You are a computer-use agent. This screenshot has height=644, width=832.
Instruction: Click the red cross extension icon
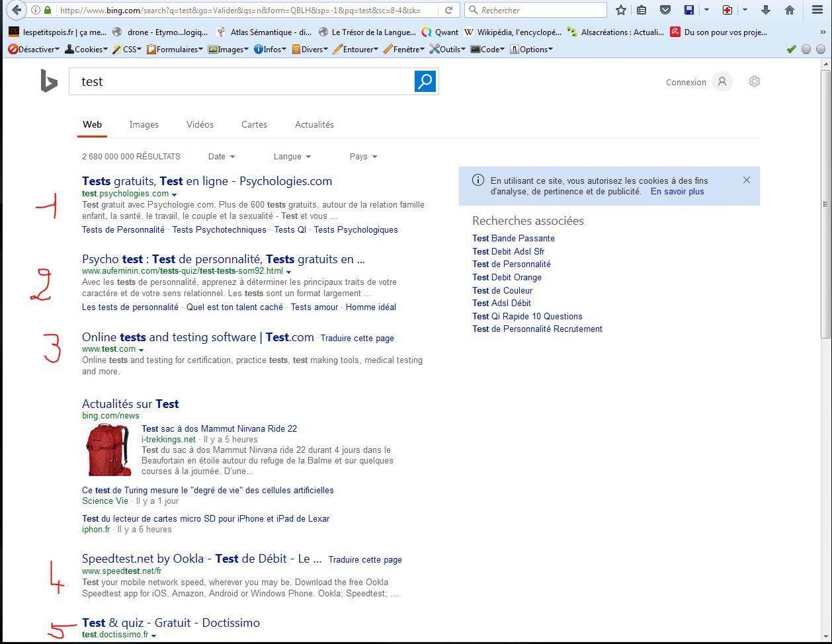click(728, 10)
